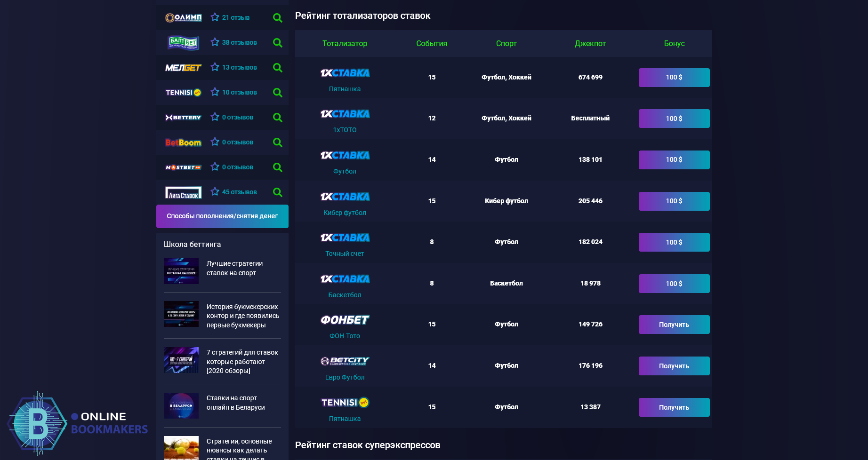Viewport: 868px width, 460px height.
Task: Click the Лига Ставок logo
Action: pos(183,192)
